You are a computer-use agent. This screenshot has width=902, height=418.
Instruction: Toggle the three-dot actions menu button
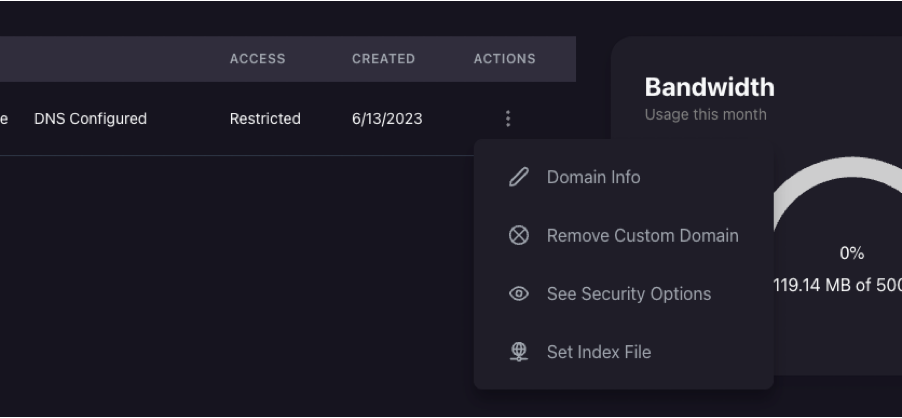tap(508, 119)
